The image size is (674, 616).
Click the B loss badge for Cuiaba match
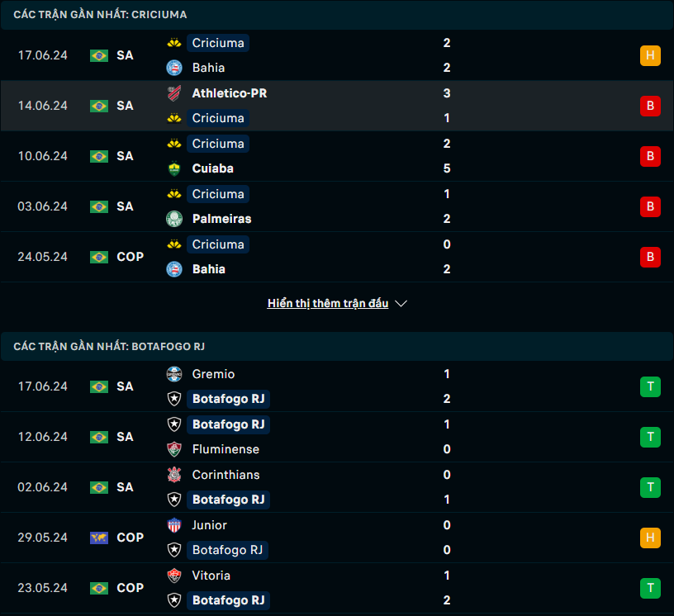650,156
